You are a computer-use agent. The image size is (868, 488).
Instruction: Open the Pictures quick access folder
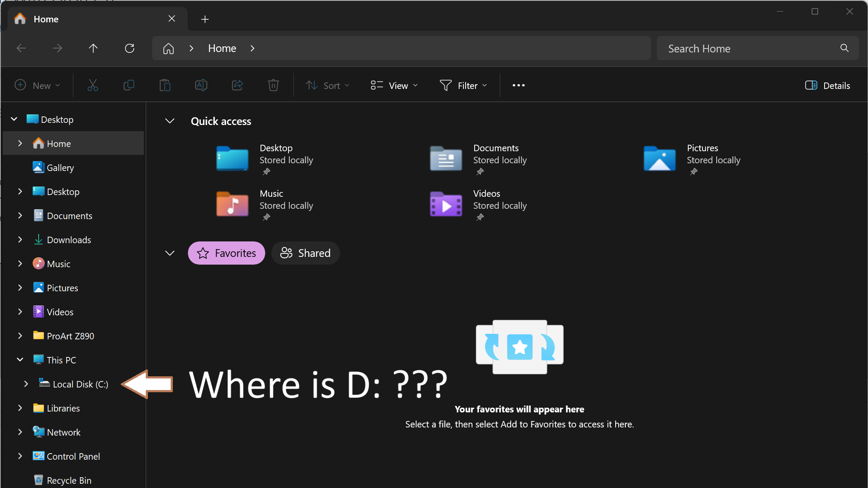[x=659, y=159]
